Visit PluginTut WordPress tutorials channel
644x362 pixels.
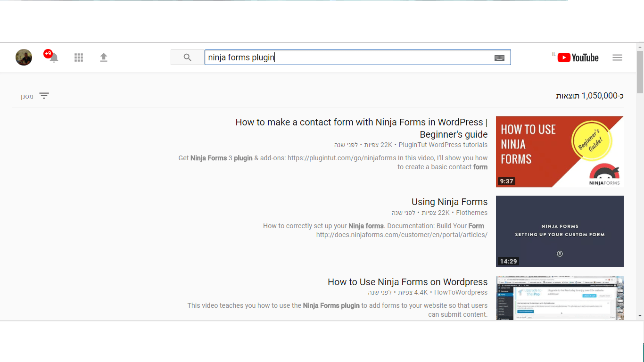(443, 145)
